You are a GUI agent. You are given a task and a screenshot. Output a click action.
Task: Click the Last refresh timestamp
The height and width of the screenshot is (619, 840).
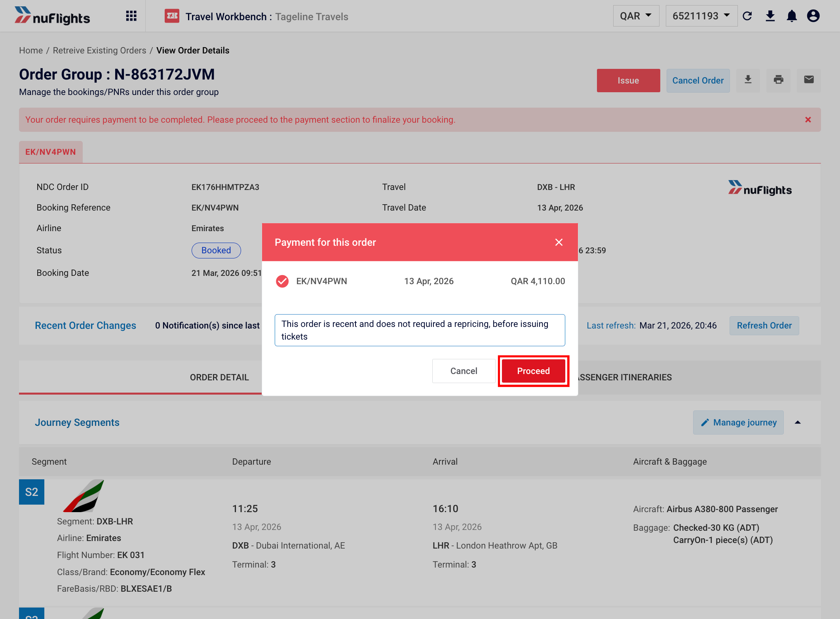(678, 325)
